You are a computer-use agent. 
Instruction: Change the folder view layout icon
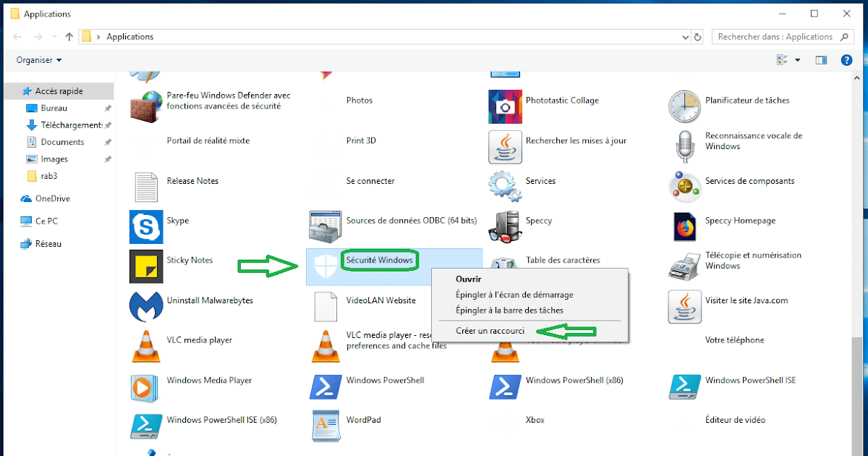click(x=782, y=60)
